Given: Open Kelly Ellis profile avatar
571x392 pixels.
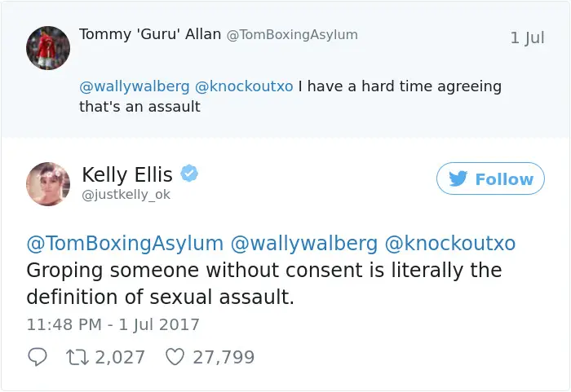Looking at the screenshot, I should 48,184.
